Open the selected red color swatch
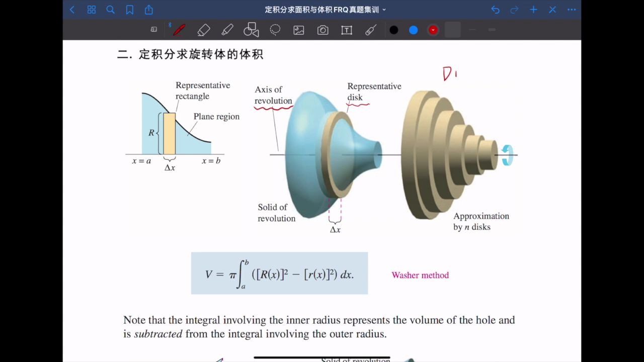Viewport: 644px width, 362px height. [433, 30]
